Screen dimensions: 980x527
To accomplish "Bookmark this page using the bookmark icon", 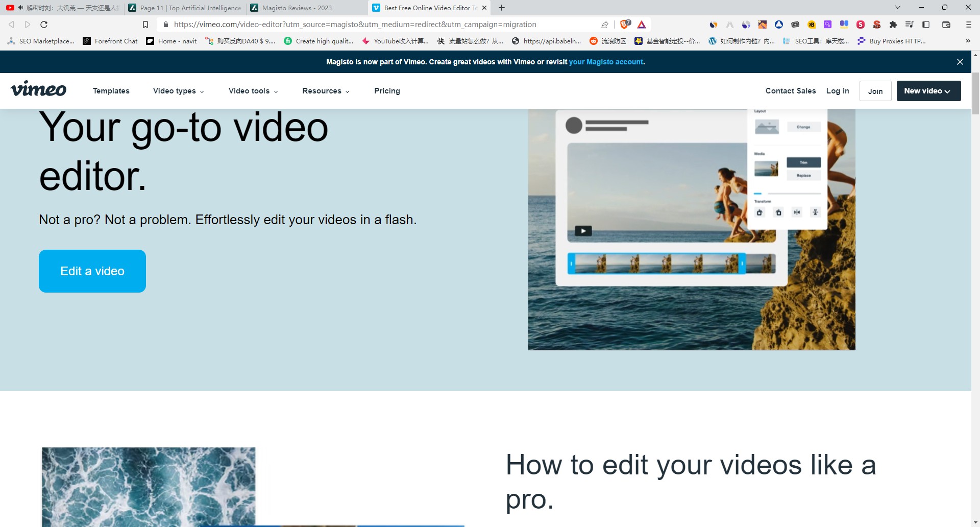I will [x=145, y=25].
